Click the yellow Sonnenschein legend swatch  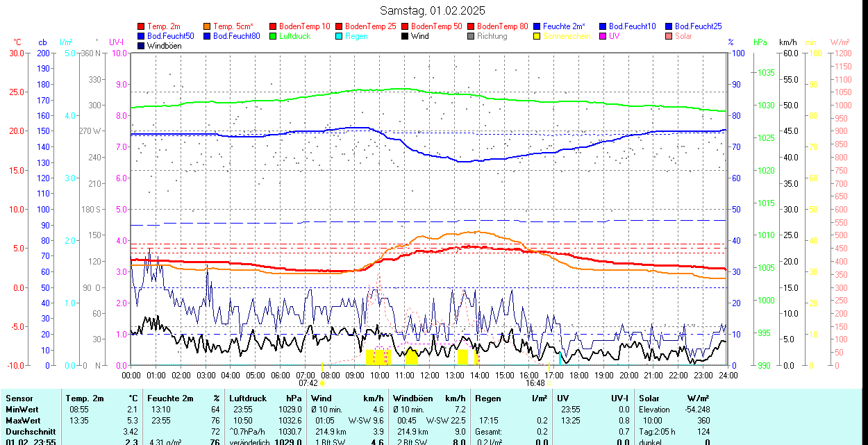(537, 36)
